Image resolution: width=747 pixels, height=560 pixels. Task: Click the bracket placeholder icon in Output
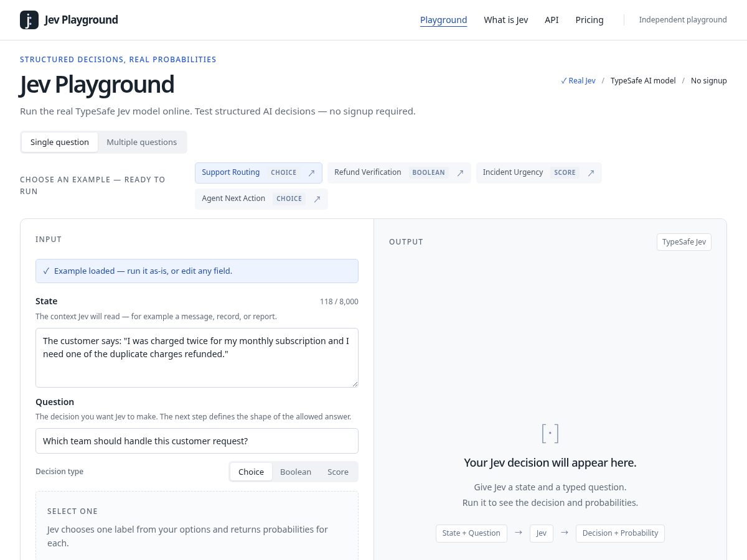pos(550,433)
